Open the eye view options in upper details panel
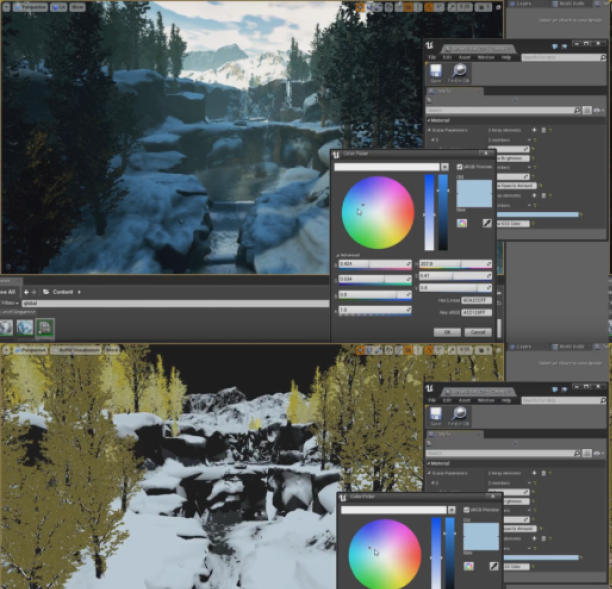 pos(598,110)
